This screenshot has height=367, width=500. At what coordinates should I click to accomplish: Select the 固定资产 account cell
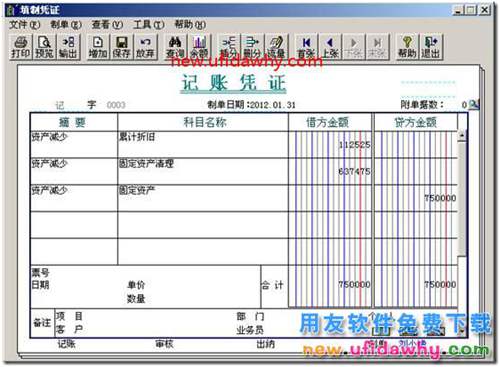(203, 198)
